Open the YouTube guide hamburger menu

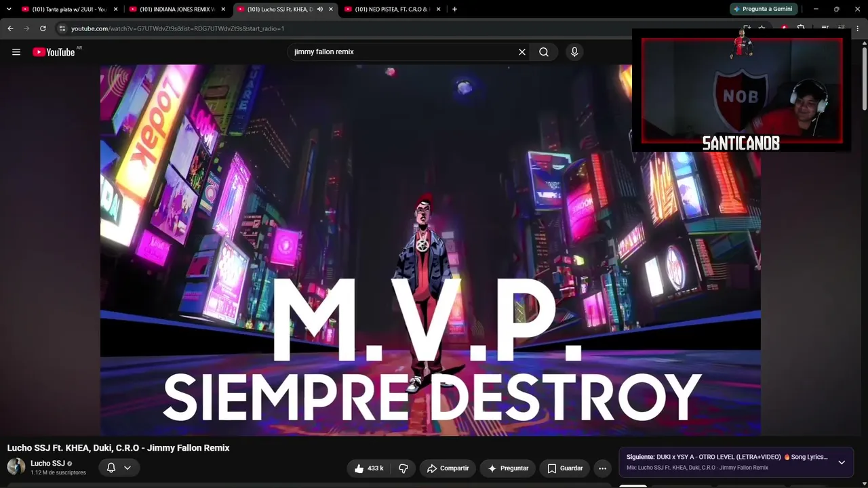click(x=16, y=52)
